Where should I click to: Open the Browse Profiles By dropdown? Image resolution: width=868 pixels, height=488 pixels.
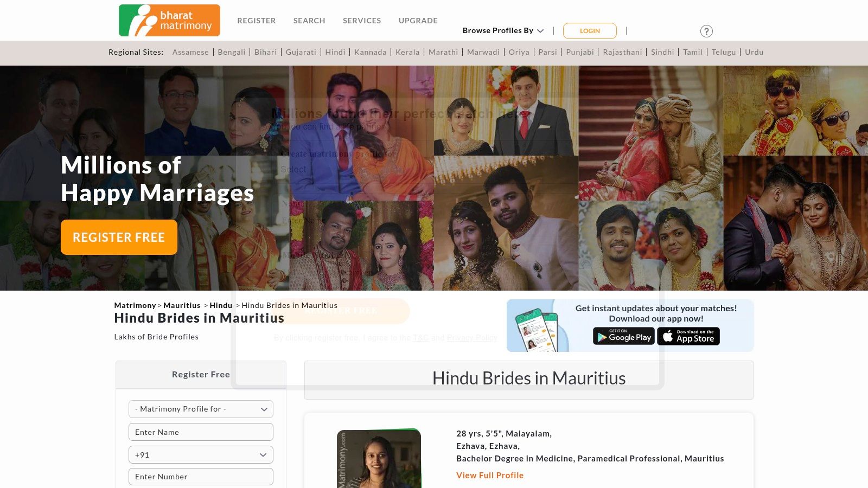pos(502,30)
